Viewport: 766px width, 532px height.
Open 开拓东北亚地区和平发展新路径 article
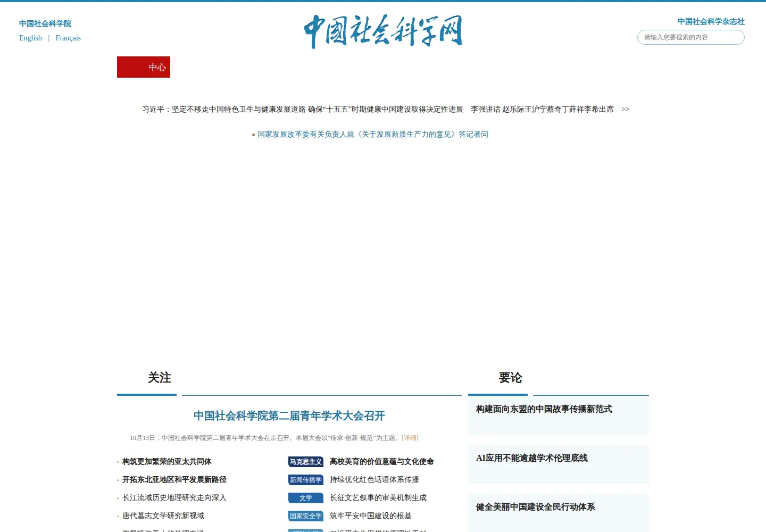pos(174,479)
